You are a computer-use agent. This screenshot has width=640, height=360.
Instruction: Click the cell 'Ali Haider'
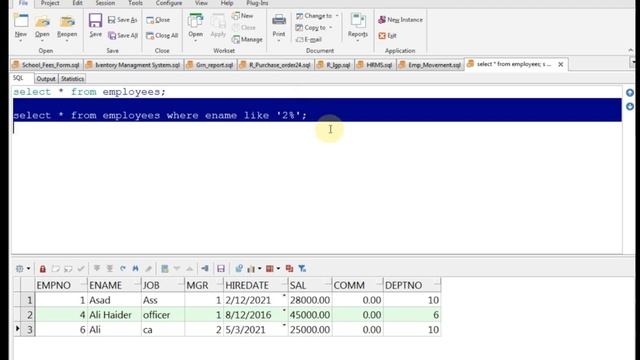pos(114,315)
